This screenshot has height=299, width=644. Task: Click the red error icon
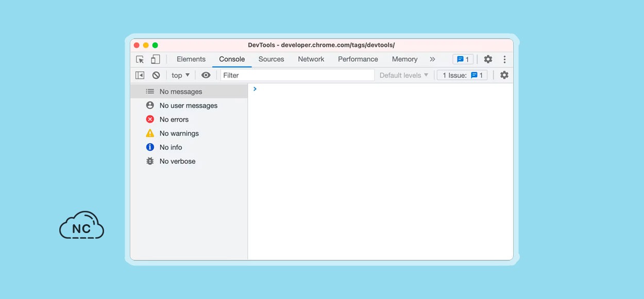click(x=150, y=119)
